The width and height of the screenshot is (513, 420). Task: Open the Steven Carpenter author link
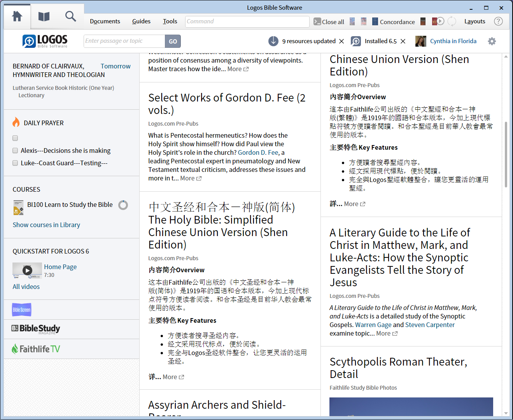coord(430,325)
